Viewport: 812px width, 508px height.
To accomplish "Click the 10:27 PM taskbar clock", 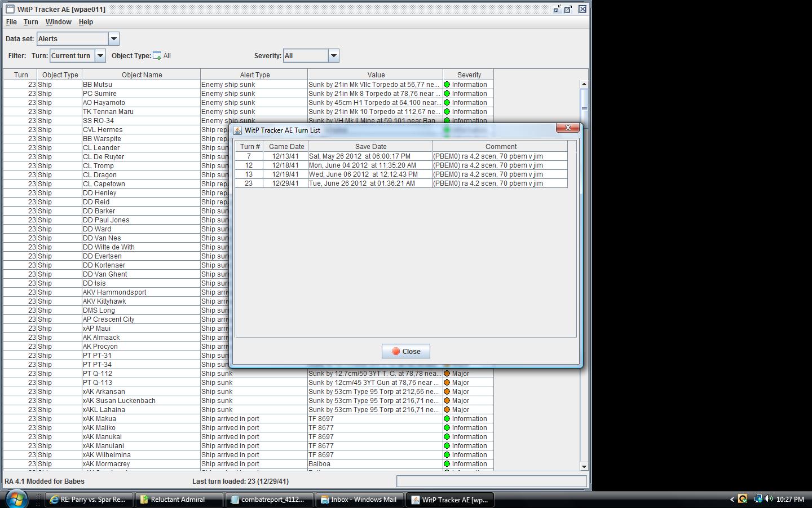I will [790, 500].
